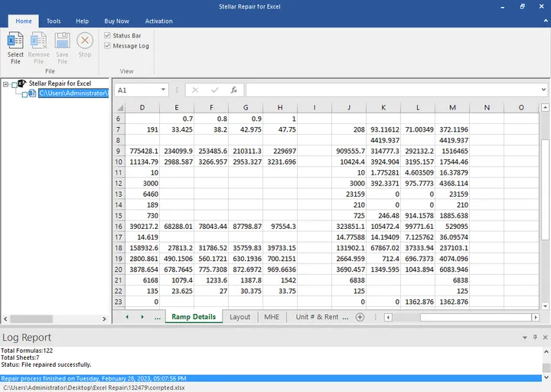Check the C:\Users\Administrator file checkbox
The width and height of the screenshot is (551, 392).
24,95
